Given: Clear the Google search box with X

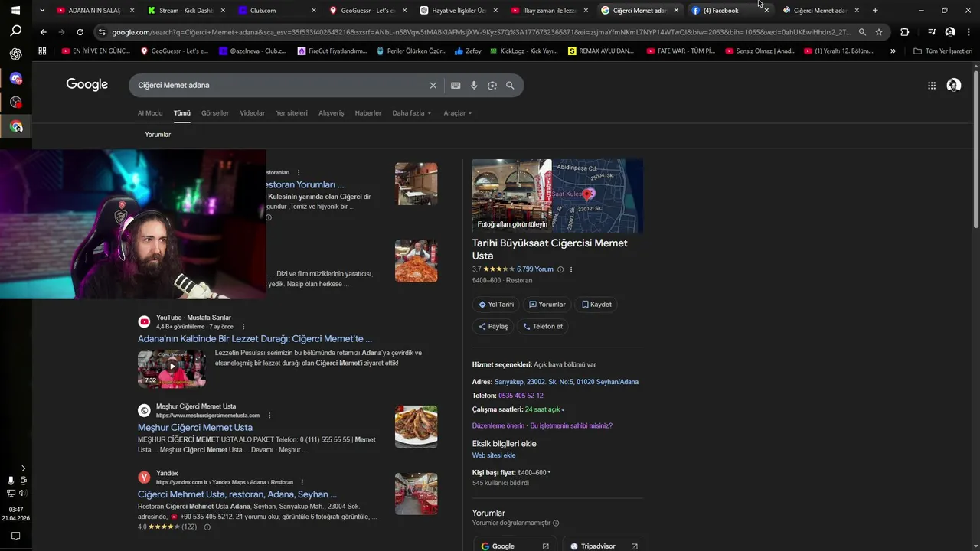Looking at the screenshot, I should [x=433, y=86].
